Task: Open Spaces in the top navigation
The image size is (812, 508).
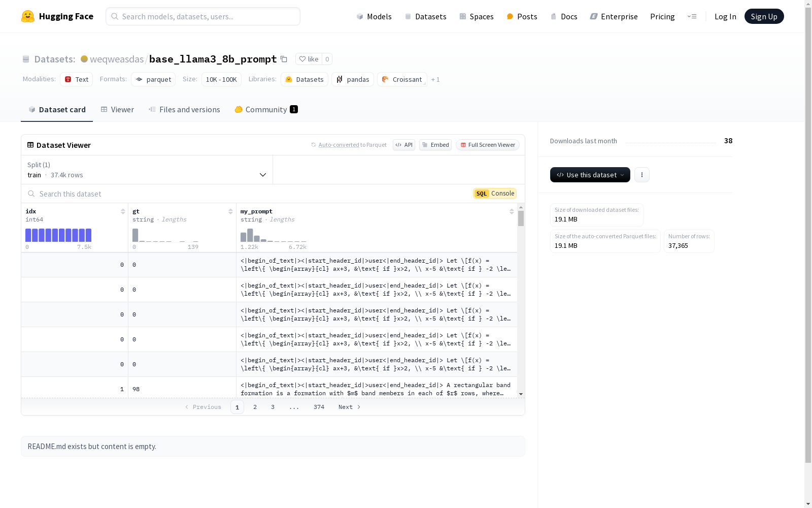Action: 477,16
